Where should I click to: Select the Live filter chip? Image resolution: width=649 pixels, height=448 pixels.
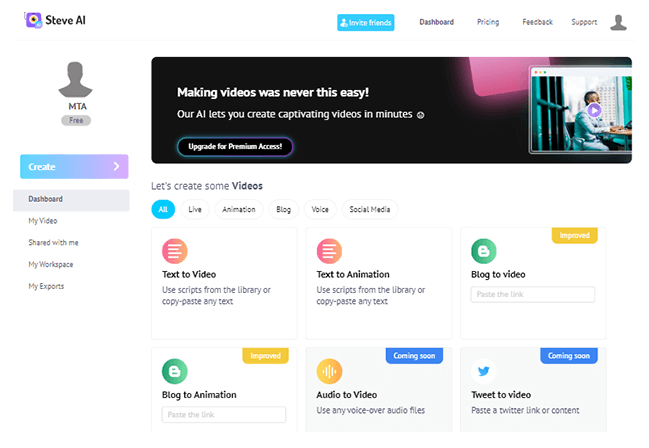[x=195, y=210]
